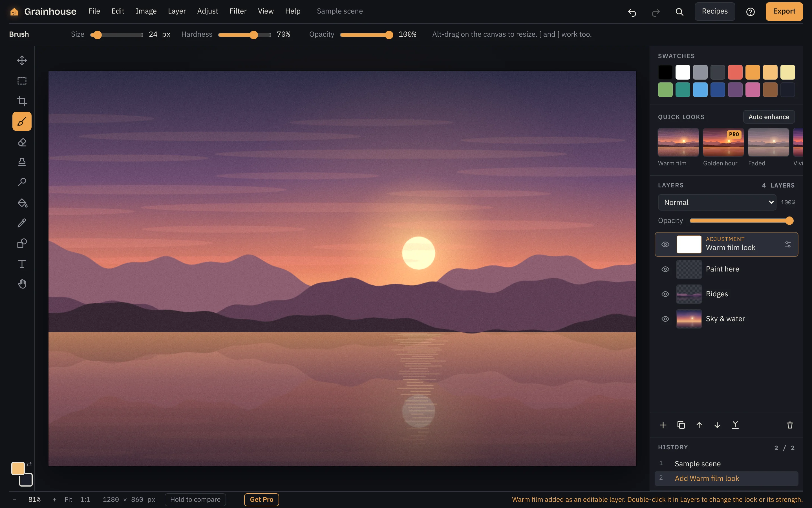812x508 pixels.
Task: Select the Eyedropper tool
Action: click(x=22, y=223)
